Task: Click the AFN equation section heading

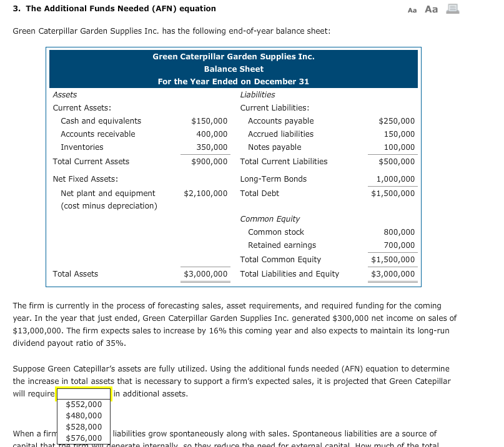Action: 115,8
